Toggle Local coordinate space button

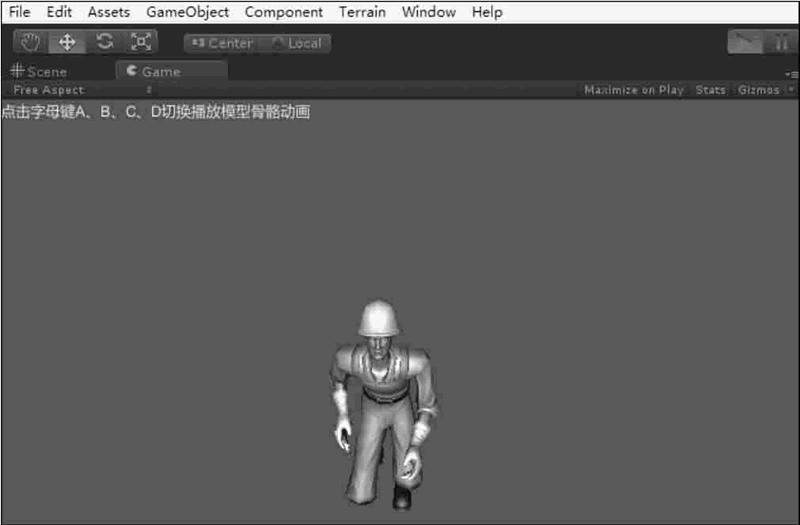(296, 43)
